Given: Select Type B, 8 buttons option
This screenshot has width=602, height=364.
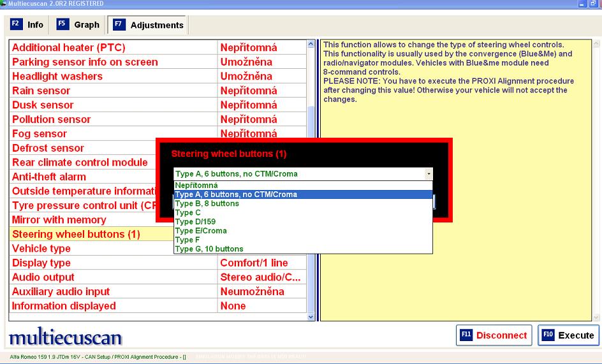Looking at the screenshot, I should click(304, 203).
